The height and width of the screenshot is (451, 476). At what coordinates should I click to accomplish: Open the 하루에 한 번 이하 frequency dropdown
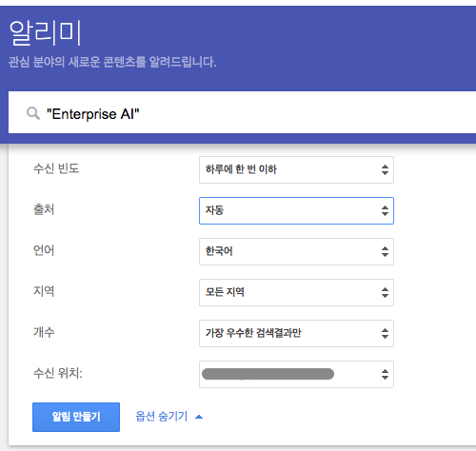click(296, 169)
